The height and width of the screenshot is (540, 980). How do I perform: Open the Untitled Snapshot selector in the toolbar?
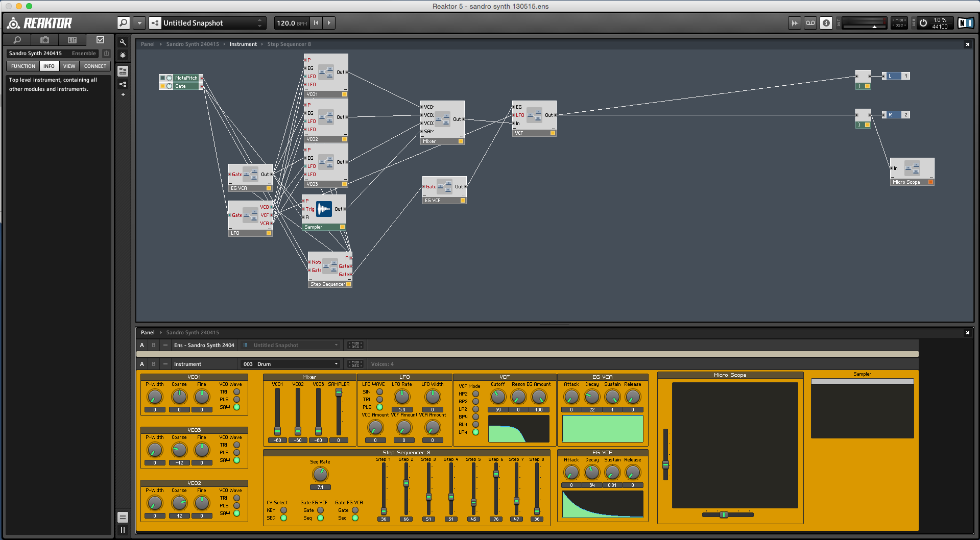(x=207, y=23)
